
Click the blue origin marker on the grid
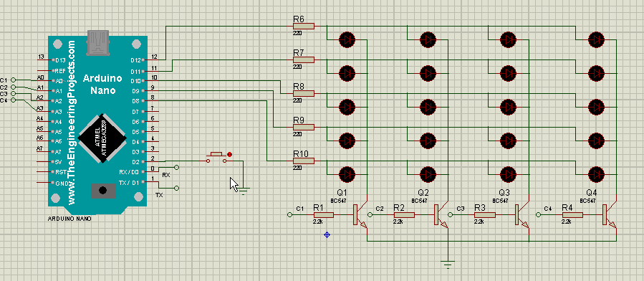click(x=327, y=234)
